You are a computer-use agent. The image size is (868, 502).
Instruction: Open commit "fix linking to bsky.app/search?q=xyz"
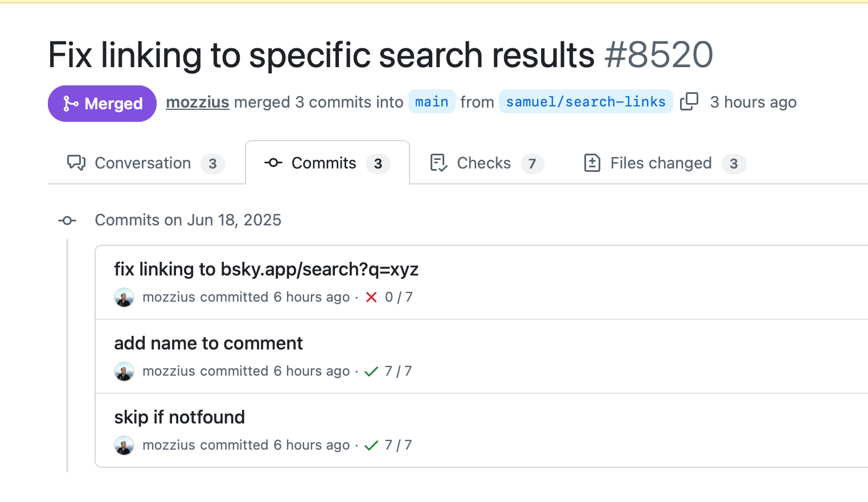click(266, 269)
